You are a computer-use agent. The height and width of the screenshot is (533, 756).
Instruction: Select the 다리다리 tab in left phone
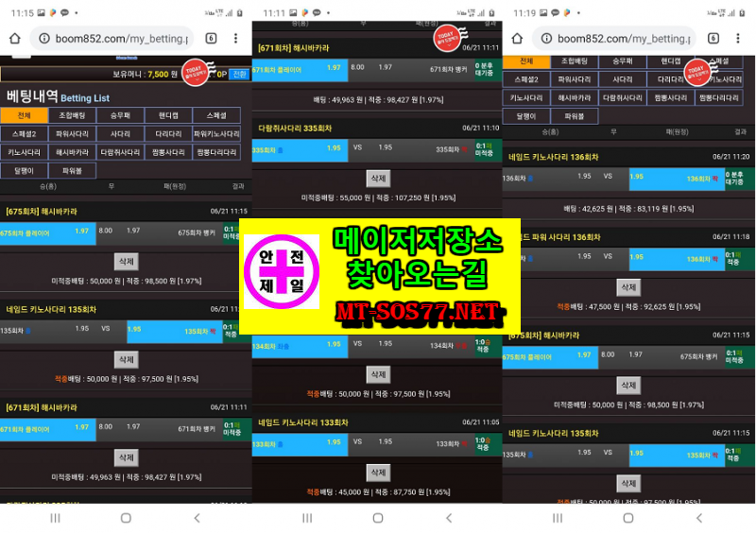coord(168,133)
